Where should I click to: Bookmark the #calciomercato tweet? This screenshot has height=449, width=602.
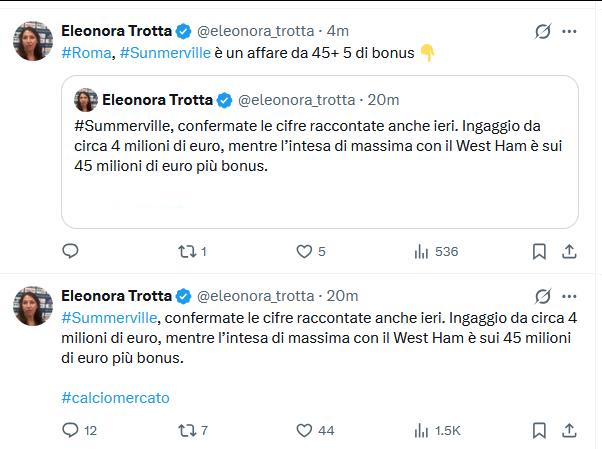pyautogui.click(x=539, y=430)
